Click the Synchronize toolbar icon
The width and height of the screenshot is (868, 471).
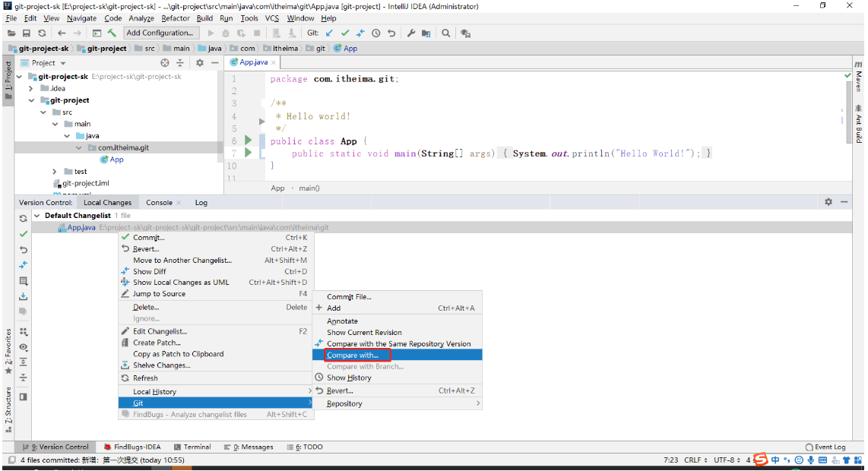click(x=42, y=33)
